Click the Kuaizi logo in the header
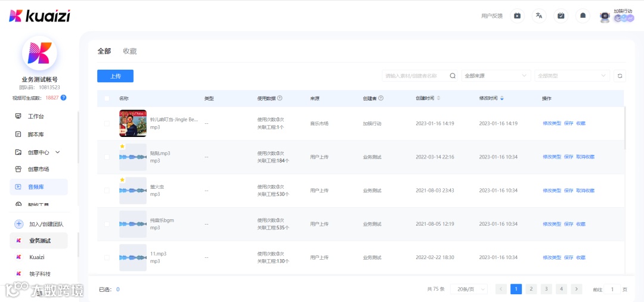This screenshot has height=302, width=644. 39,15
